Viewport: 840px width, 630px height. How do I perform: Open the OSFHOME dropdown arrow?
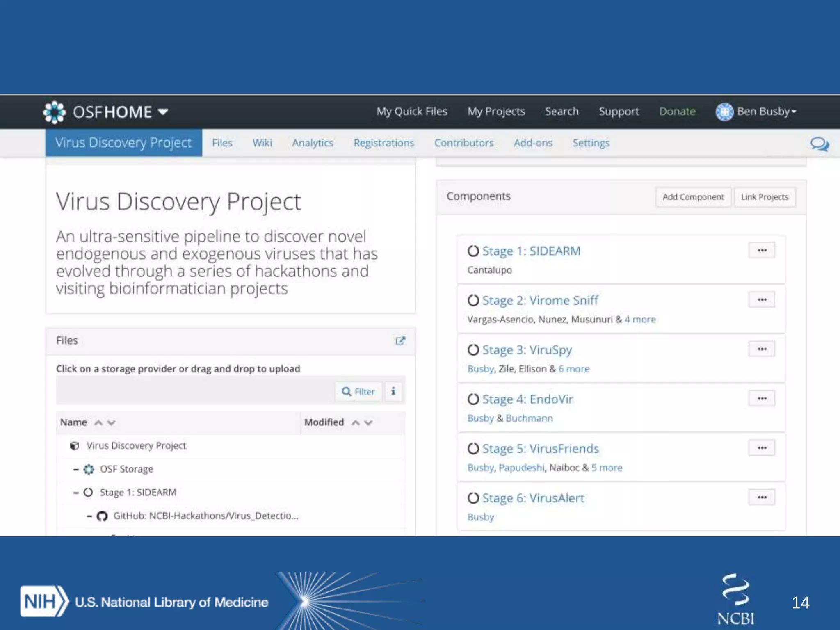163,112
